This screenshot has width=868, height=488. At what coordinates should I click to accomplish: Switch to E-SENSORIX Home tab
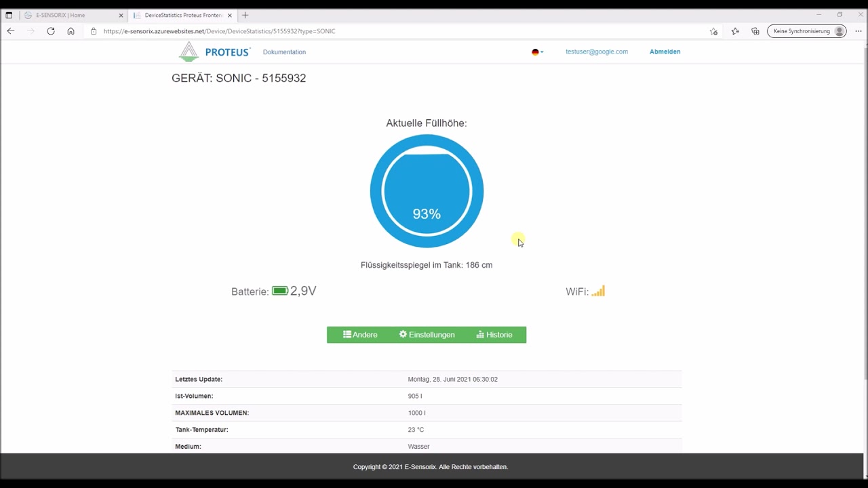(73, 15)
